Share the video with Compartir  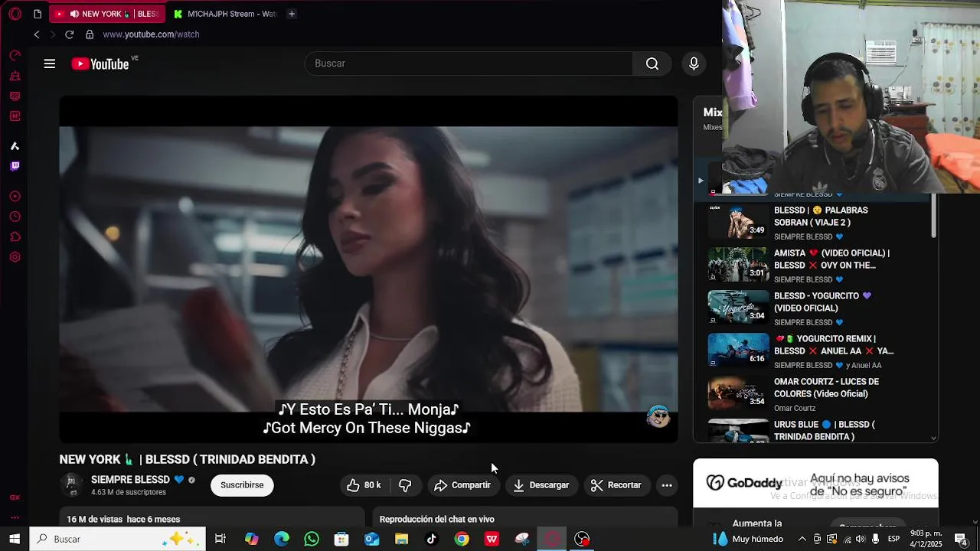coord(462,485)
